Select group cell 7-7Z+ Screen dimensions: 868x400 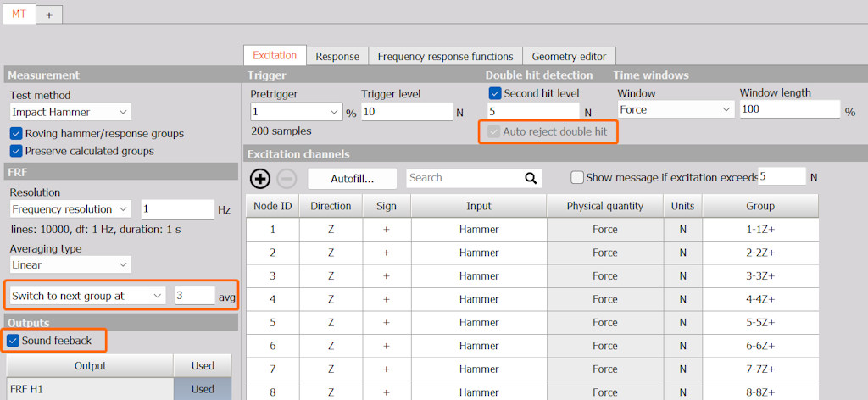760,369
